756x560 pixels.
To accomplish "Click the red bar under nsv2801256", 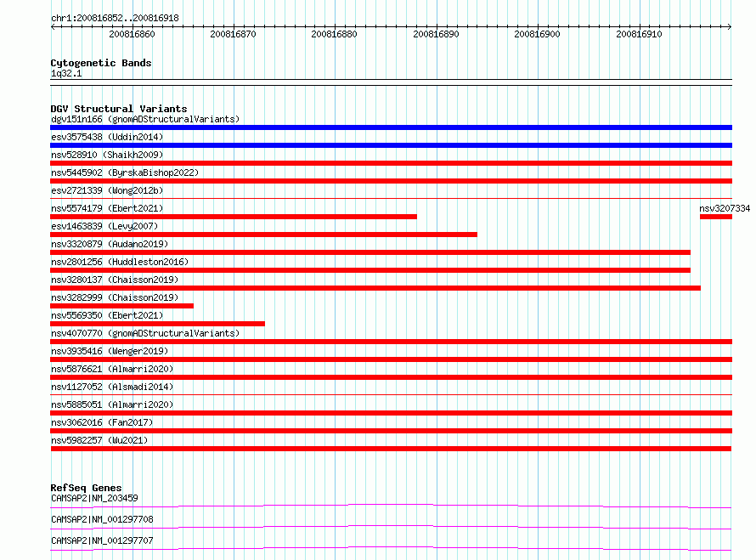I will tap(370, 270).
